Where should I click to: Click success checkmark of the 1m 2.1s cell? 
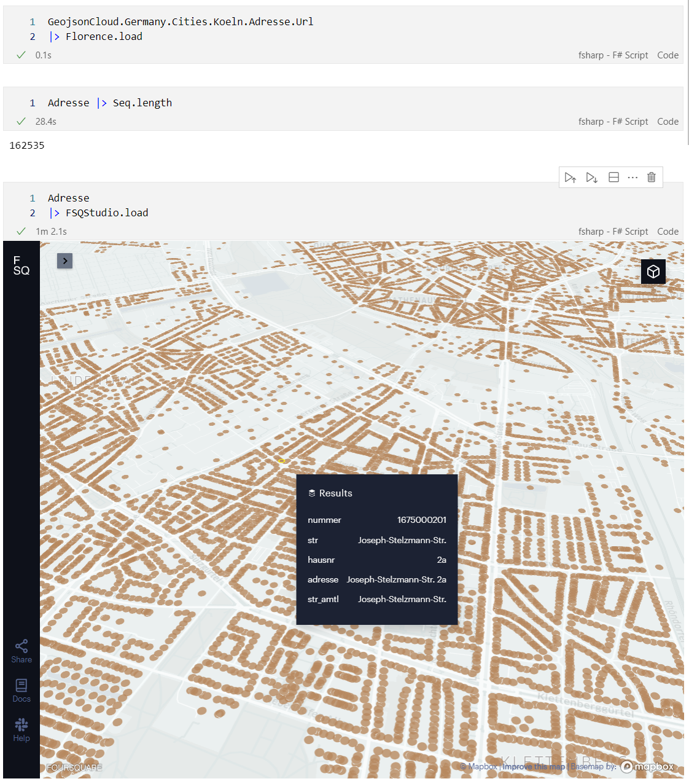point(21,231)
